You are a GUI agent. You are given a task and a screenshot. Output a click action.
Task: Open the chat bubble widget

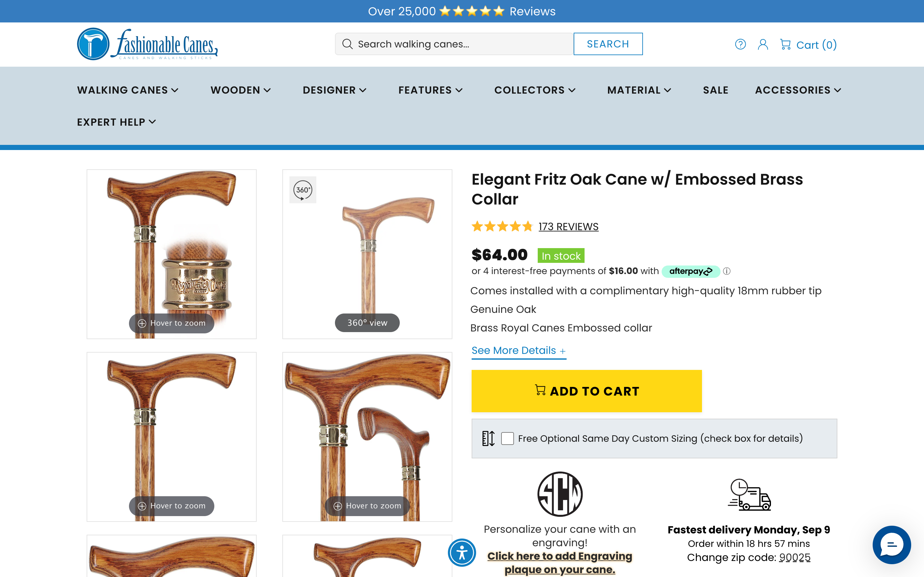tap(892, 545)
